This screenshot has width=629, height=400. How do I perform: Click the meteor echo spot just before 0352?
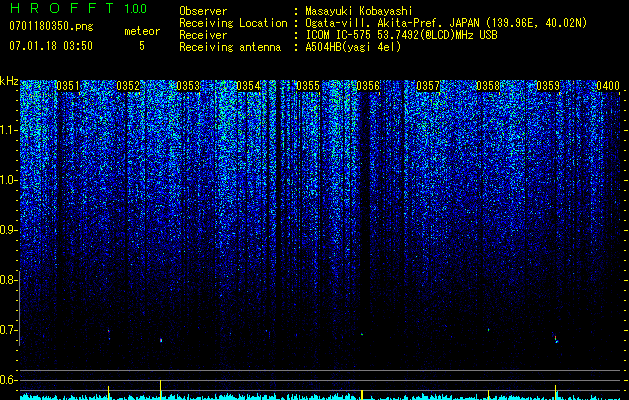[x=108, y=331]
